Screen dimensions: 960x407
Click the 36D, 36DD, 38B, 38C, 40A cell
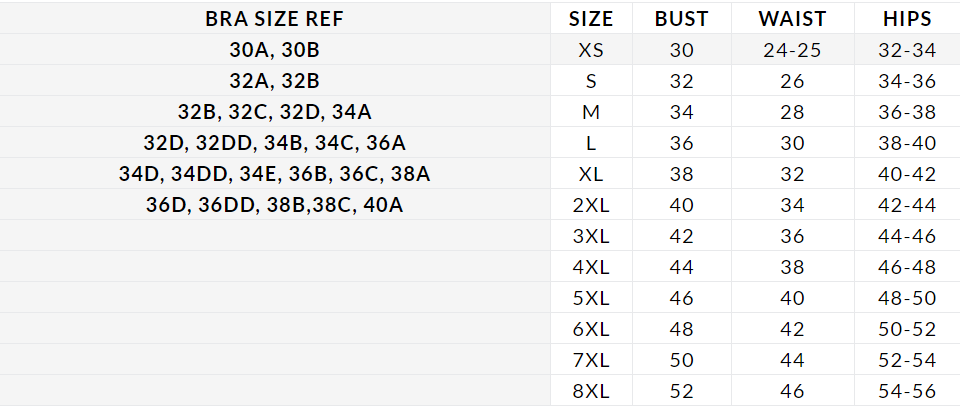[275, 204]
